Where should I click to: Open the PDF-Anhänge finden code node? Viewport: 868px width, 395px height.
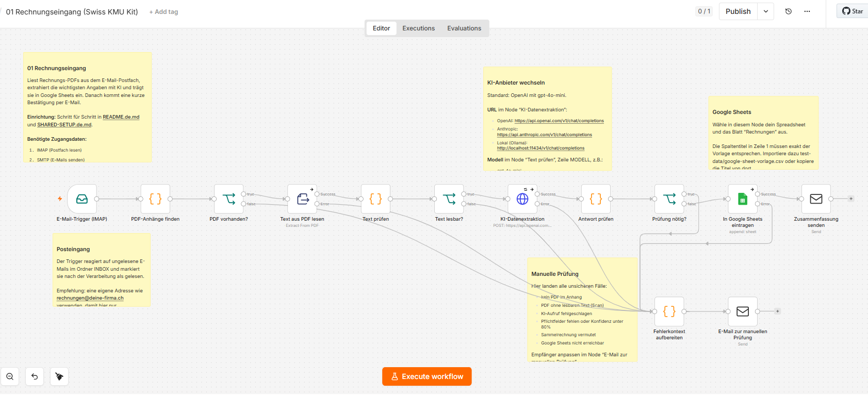point(155,199)
